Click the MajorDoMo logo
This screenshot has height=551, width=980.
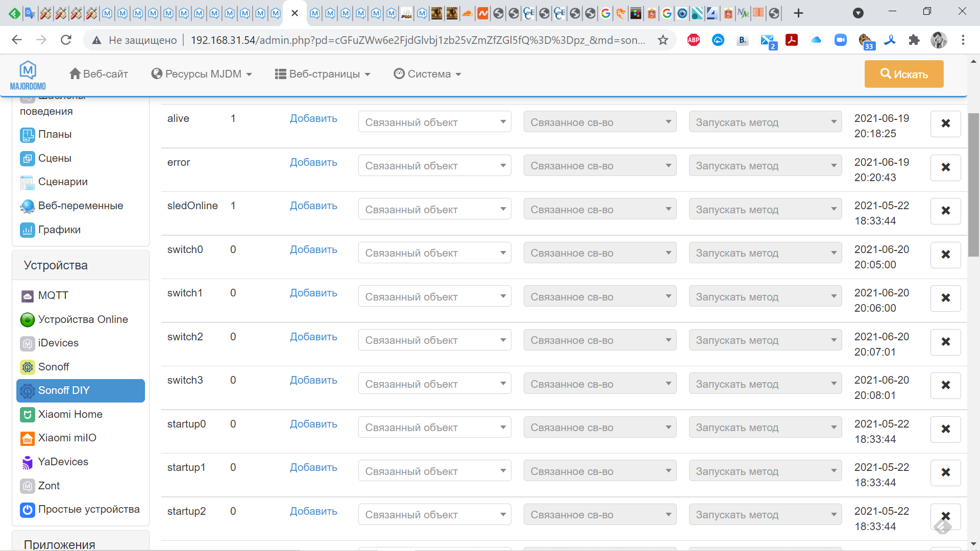[28, 75]
